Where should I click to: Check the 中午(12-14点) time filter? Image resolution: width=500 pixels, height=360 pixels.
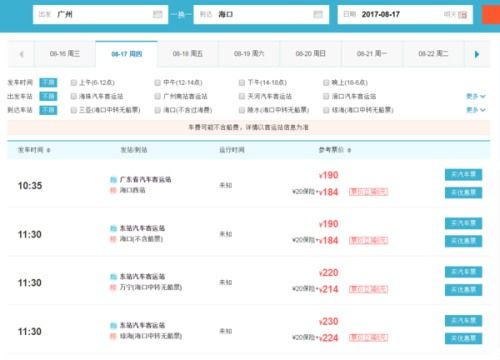[157, 83]
